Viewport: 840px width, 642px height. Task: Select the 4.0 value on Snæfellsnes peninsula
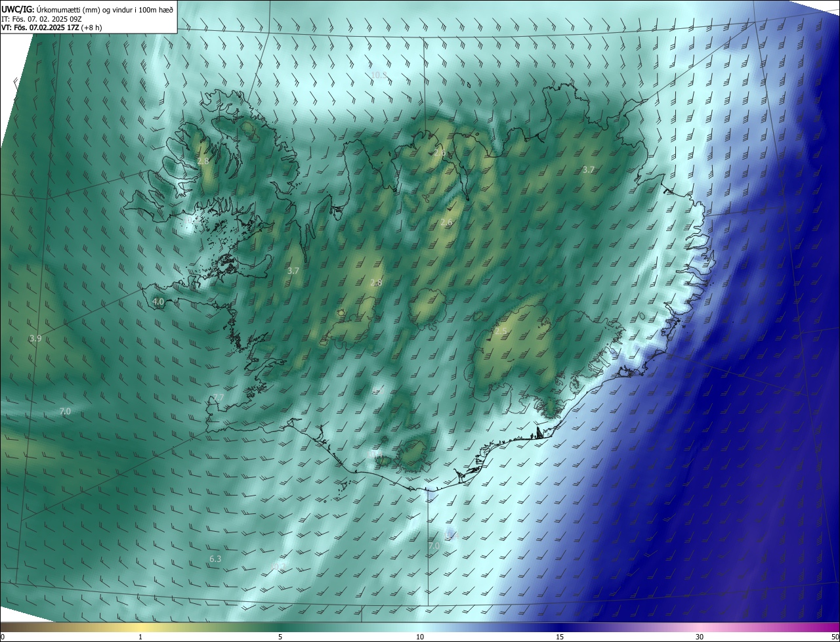point(158,302)
